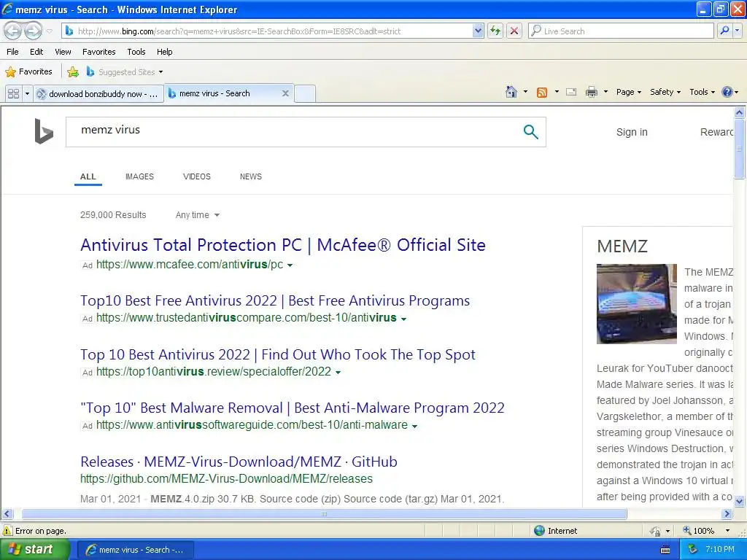Image resolution: width=747 pixels, height=560 pixels.
Task: Click the status bar privacy report icon
Action: [656, 531]
